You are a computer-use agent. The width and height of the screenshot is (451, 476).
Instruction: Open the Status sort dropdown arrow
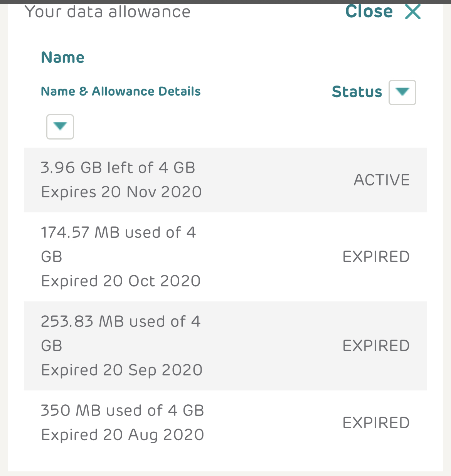pyautogui.click(x=402, y=93)
